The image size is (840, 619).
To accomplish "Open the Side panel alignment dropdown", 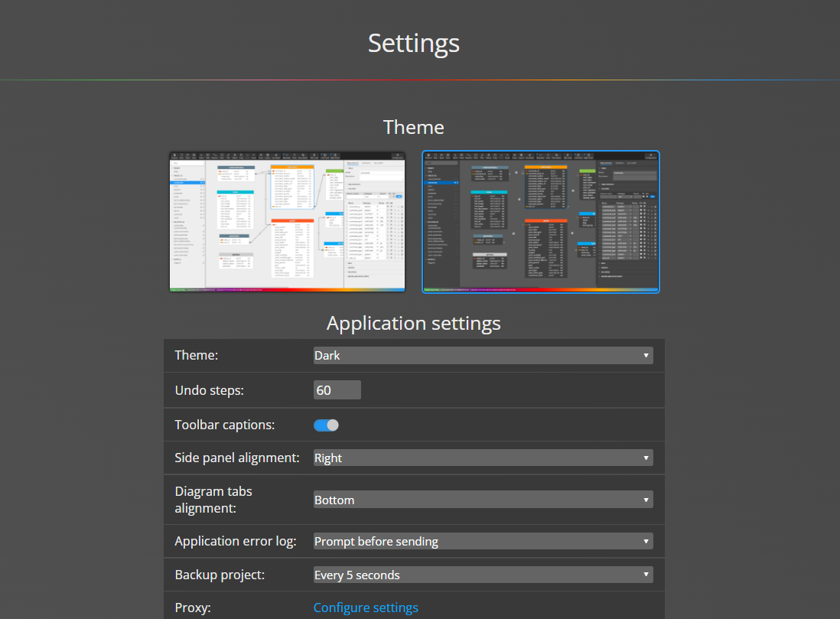I will [482, 458].
